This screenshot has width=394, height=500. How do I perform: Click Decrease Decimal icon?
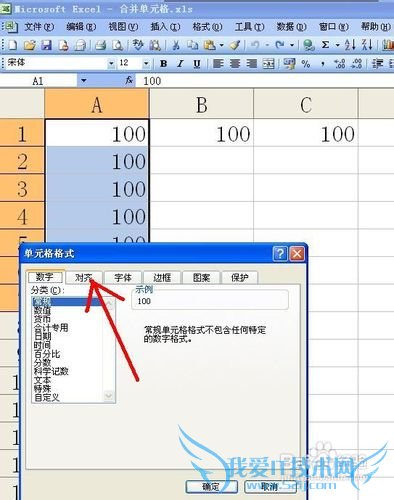(357, 63)
